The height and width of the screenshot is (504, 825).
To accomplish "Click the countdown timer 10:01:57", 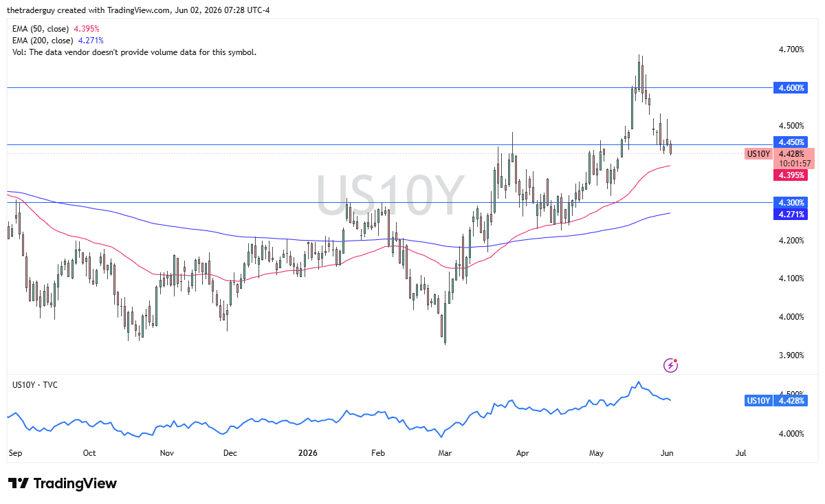I will tap(795, 164).
